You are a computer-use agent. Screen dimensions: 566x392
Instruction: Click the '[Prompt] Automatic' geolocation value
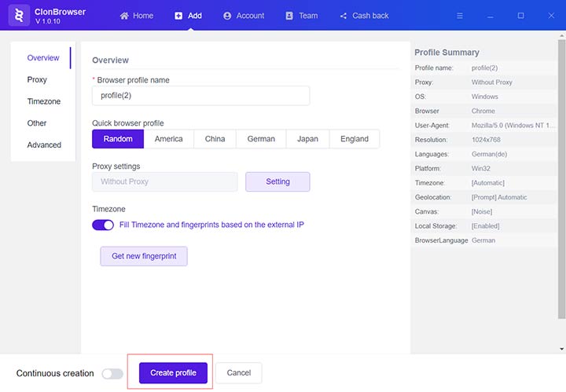coord(499,197)
